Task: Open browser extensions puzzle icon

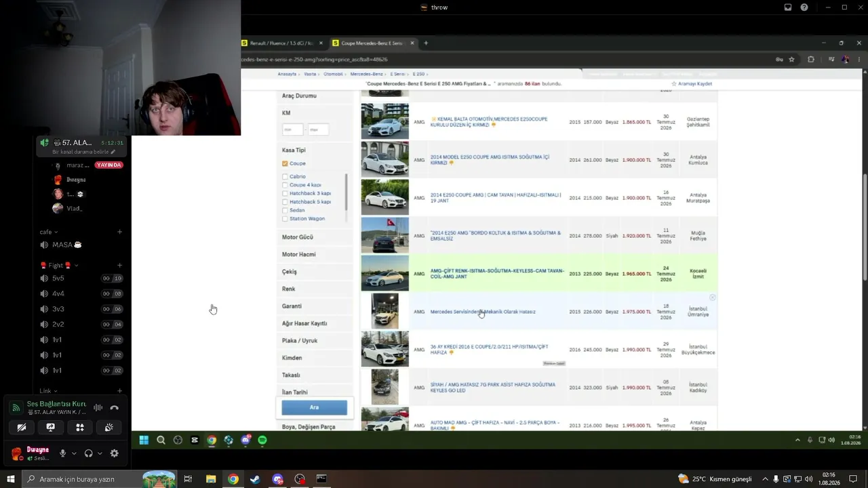Action: point(811,60)
